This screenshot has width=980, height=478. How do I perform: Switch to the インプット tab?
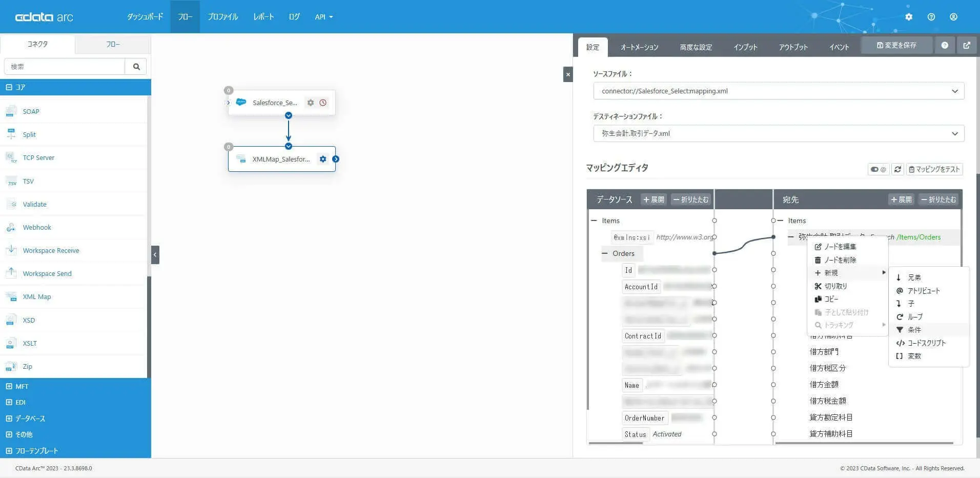(745, 47)
